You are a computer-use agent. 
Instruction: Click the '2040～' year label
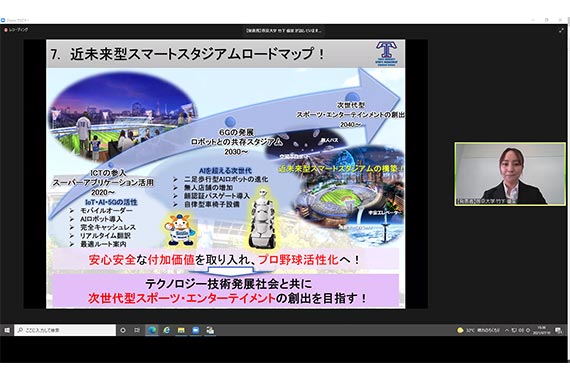click(x=351, y=124)
